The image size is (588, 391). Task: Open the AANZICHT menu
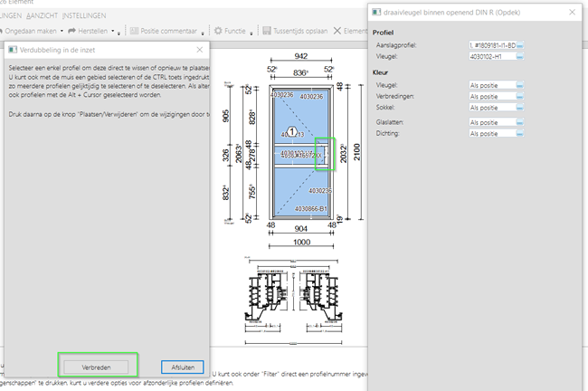[x=42, y=15]
